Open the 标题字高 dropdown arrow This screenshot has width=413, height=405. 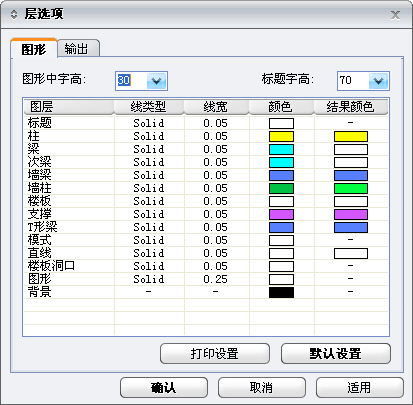click(x=378, y=81)
